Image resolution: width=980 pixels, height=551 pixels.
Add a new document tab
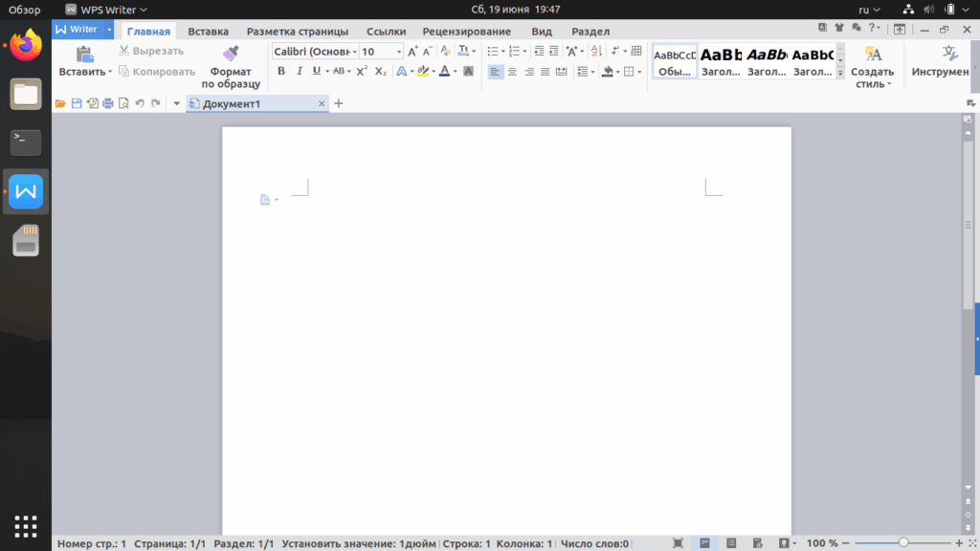click(x=339, y=103)
